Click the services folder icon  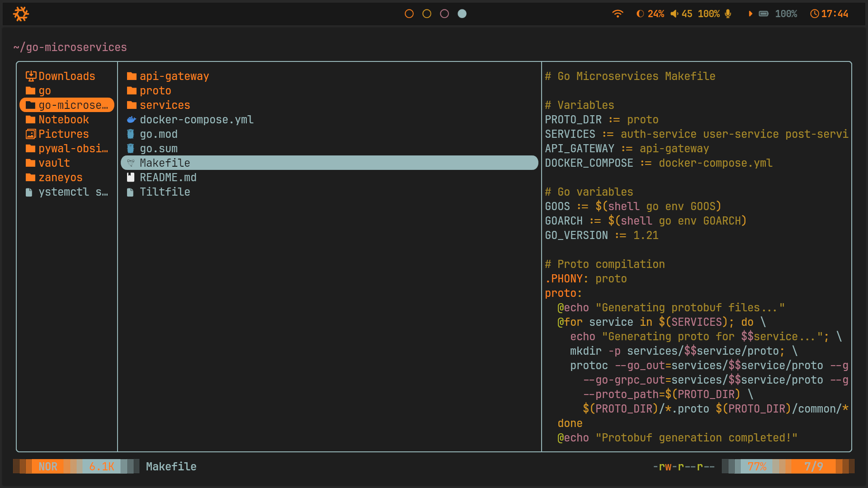tap(132, 105)
